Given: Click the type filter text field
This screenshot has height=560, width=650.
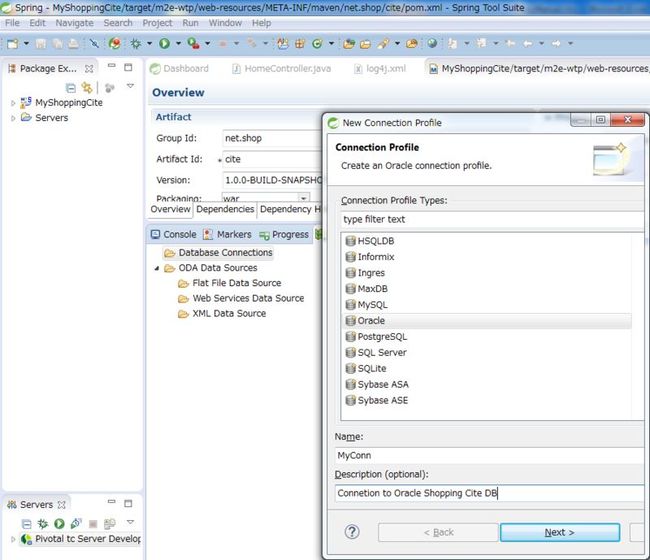Looking at the screenshot, I should click(492, 219).
